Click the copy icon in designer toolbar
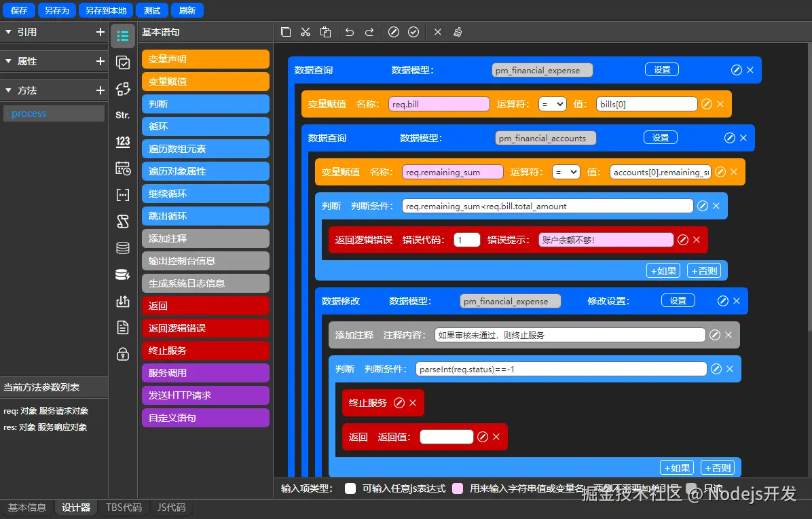Viewport: 812px width, 519px height. (285, 32)
